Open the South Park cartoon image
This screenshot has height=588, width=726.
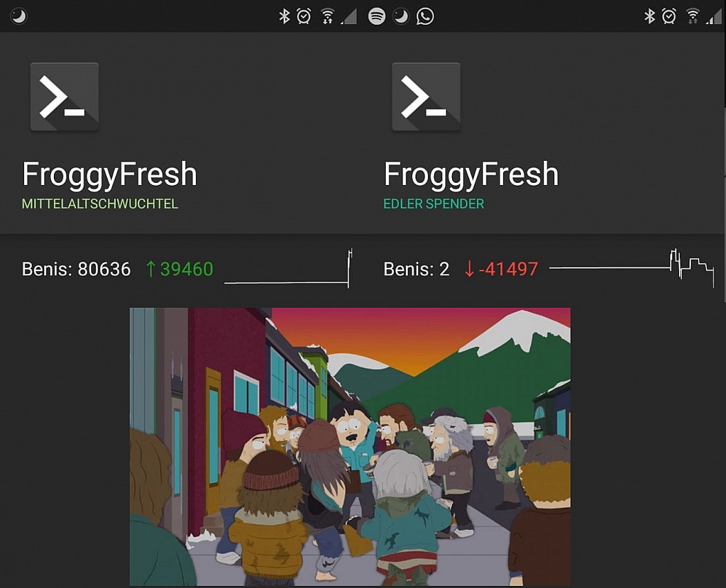coord(350,447)
